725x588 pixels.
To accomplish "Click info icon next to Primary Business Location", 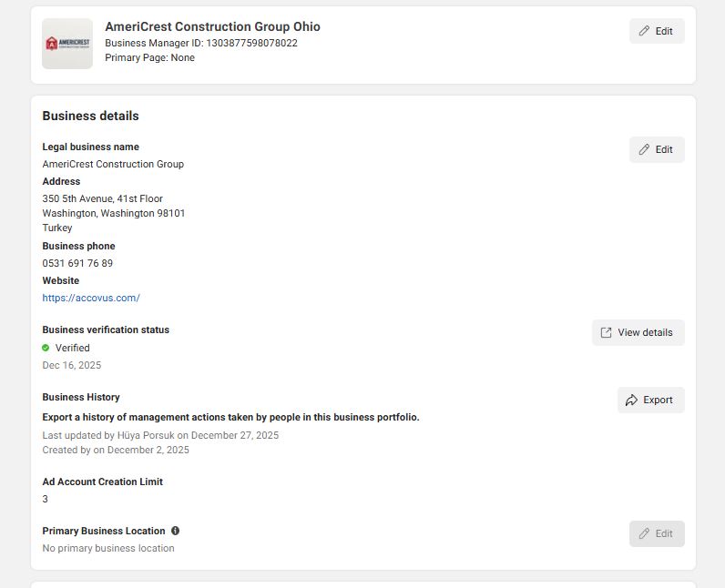I will tap(175, 531).
